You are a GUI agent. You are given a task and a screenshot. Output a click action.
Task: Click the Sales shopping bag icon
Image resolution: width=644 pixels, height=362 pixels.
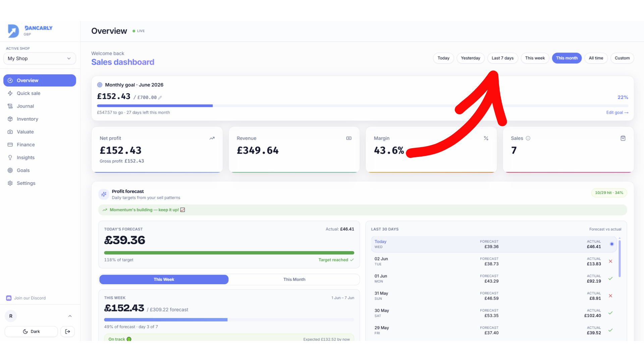623,138
